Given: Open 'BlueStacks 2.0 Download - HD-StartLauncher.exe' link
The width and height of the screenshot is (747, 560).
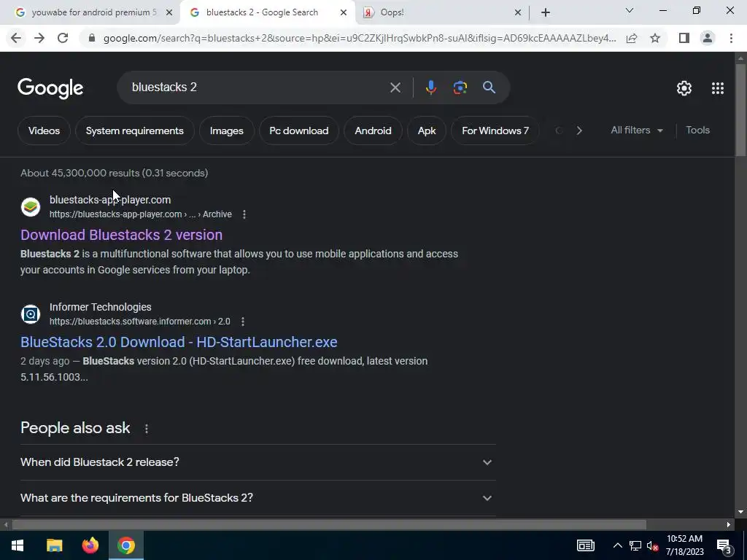Looking at the screenshot, I should pos(179,342).
